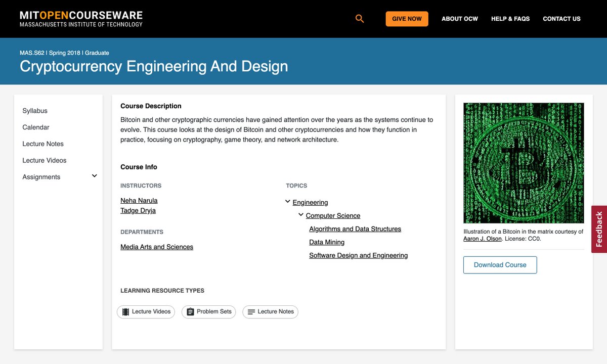Click the search magnifier icon

(x=360, y=18)
